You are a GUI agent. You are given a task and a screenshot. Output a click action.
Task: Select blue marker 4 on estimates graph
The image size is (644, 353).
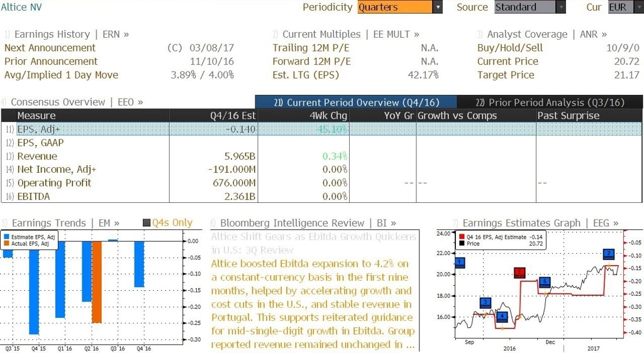pos(502,317)
